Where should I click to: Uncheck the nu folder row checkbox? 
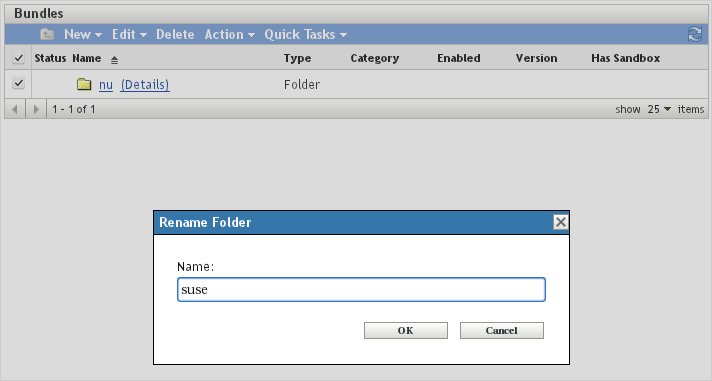(x=18, y=83)
